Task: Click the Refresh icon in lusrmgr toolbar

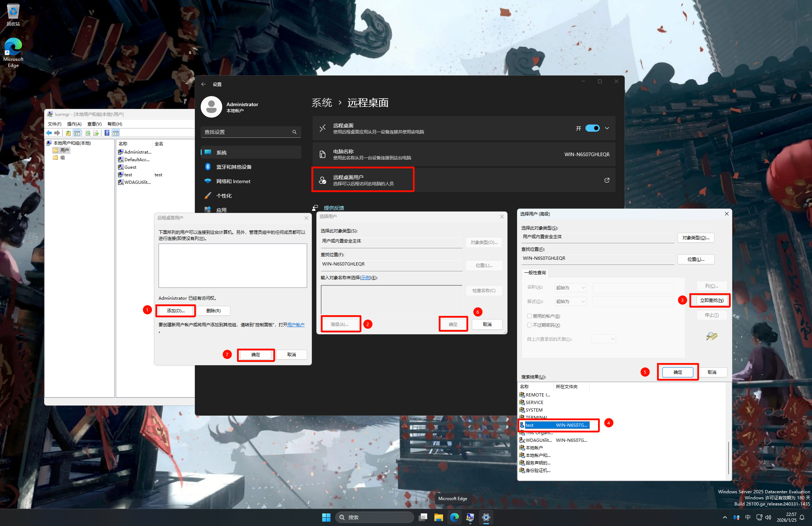Action: pyautogui.click(x=88, y=133)
